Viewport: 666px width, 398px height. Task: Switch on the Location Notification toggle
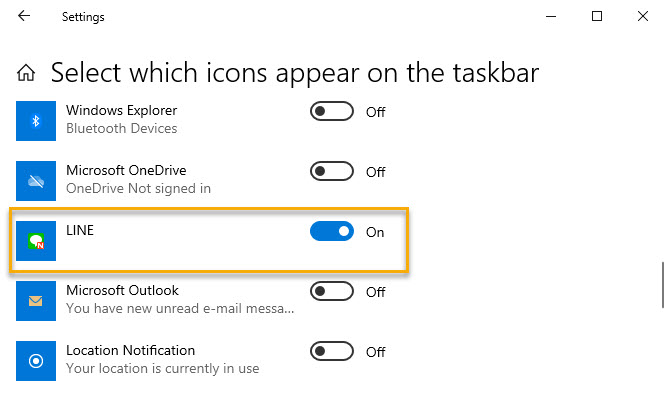[332, 351]
